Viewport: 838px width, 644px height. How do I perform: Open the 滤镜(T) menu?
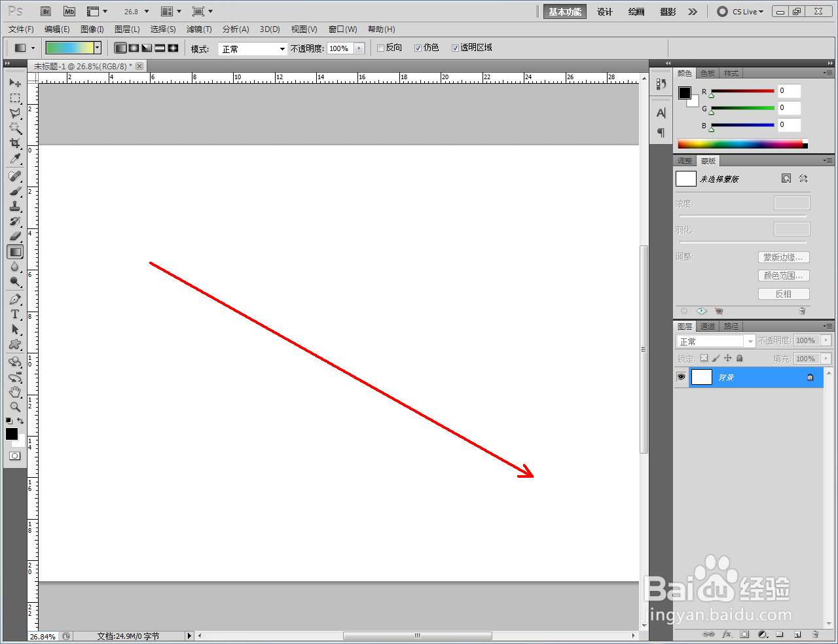(199, 29)
